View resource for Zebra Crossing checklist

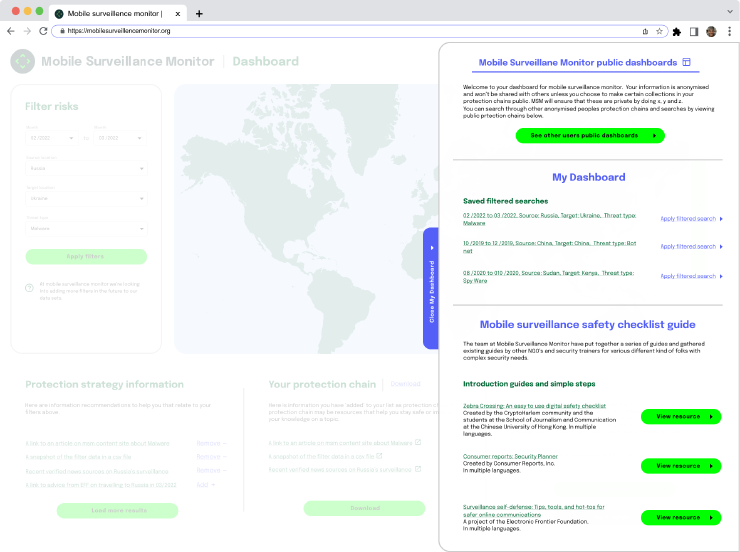point(681,416)
